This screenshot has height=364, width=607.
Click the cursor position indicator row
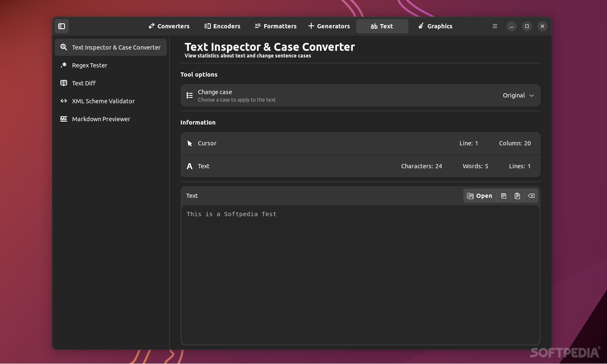[x=360, y=143]
